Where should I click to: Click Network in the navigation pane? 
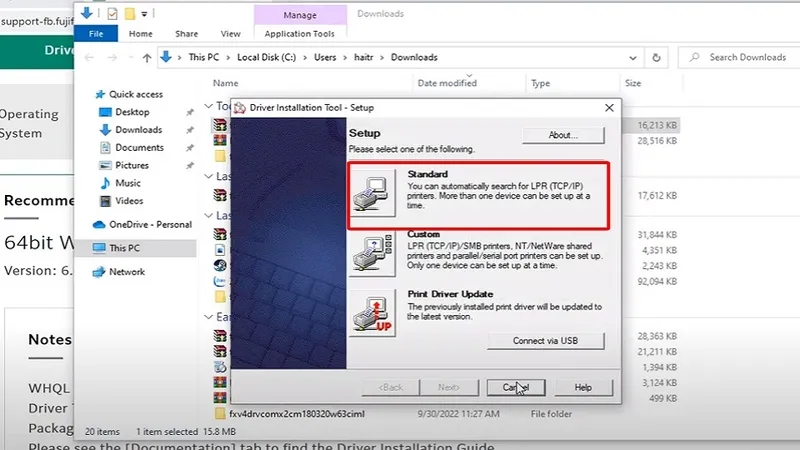126,272
